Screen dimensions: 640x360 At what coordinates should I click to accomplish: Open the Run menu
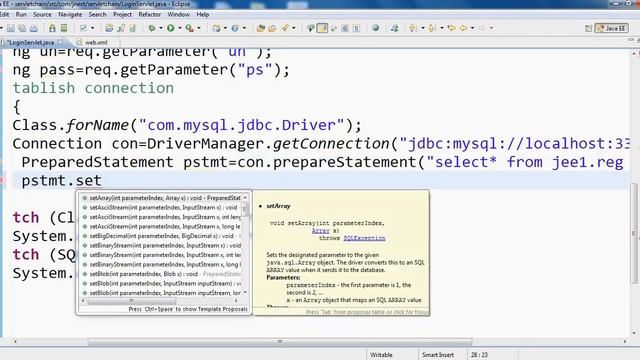(x=21, y=14)
